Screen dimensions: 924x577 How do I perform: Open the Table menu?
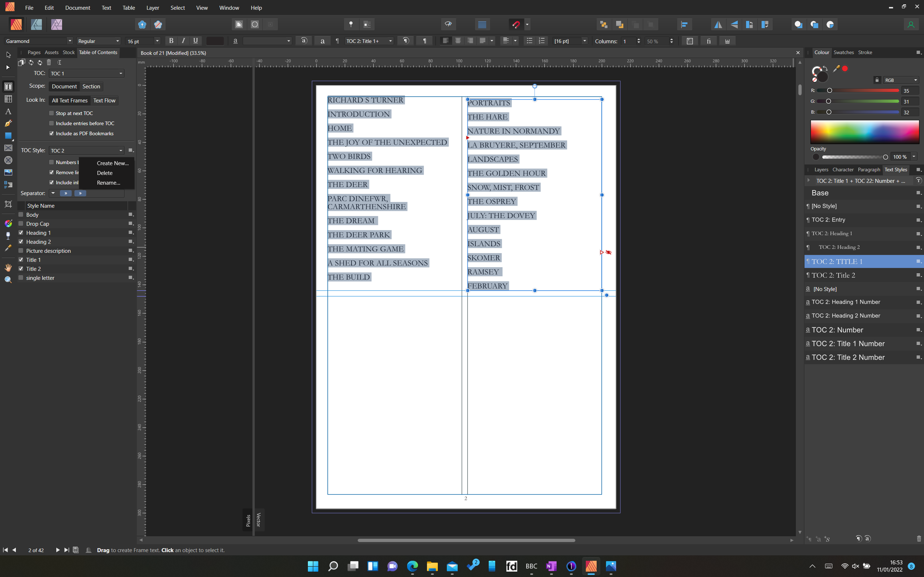point(128,8)
